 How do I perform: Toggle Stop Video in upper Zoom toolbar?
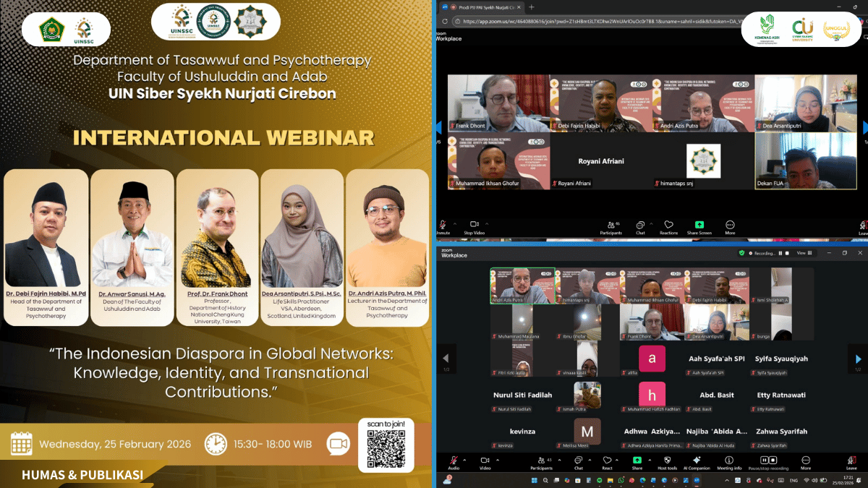click(474, 225)
